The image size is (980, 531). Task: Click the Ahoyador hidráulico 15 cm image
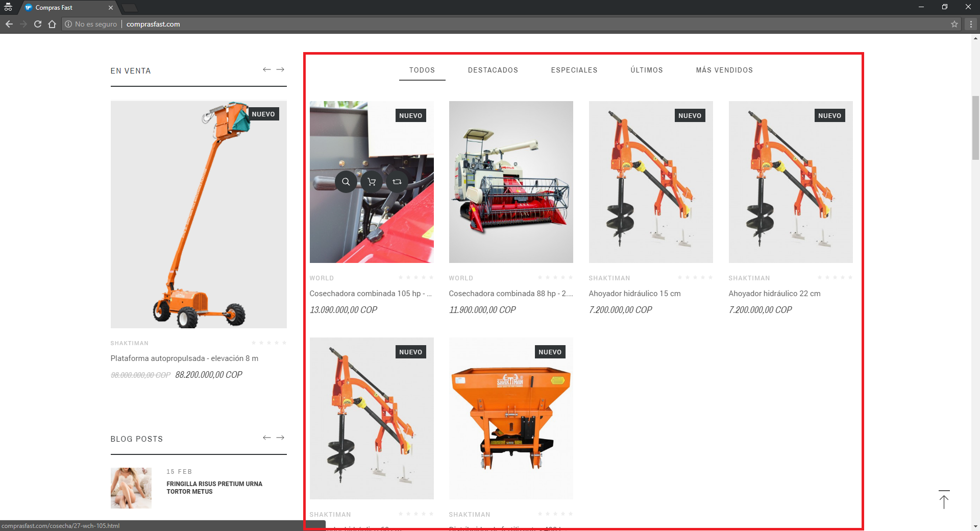coord(651,182)
